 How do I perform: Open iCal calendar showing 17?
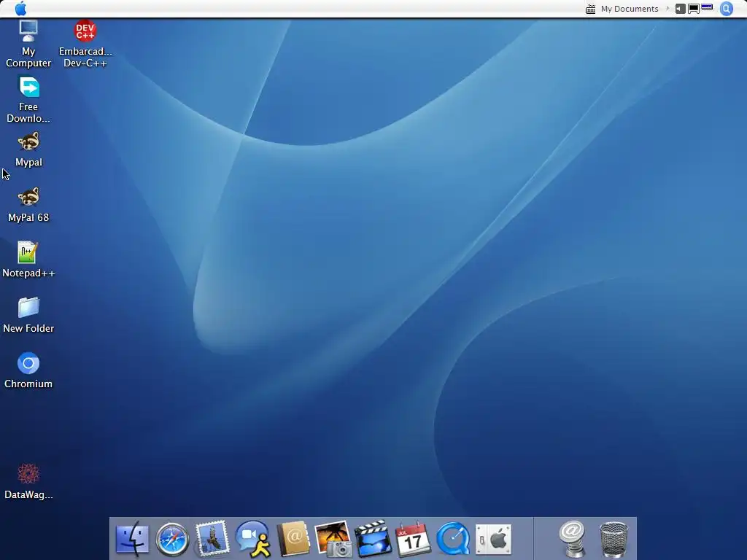[x=413, y=539]
